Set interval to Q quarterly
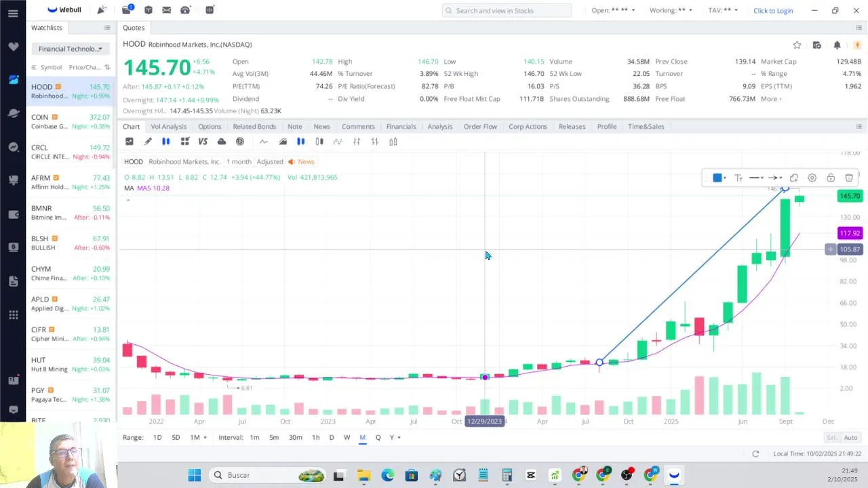 [x=378, y=437]
